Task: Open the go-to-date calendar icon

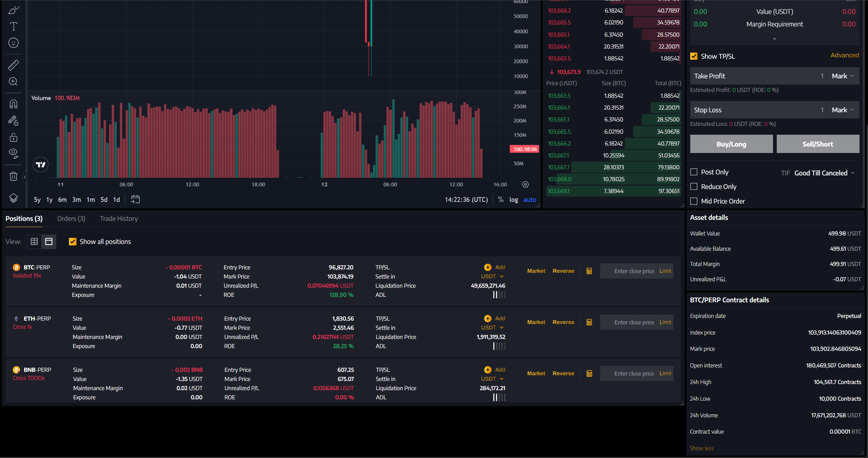Action: click(135, 199)
